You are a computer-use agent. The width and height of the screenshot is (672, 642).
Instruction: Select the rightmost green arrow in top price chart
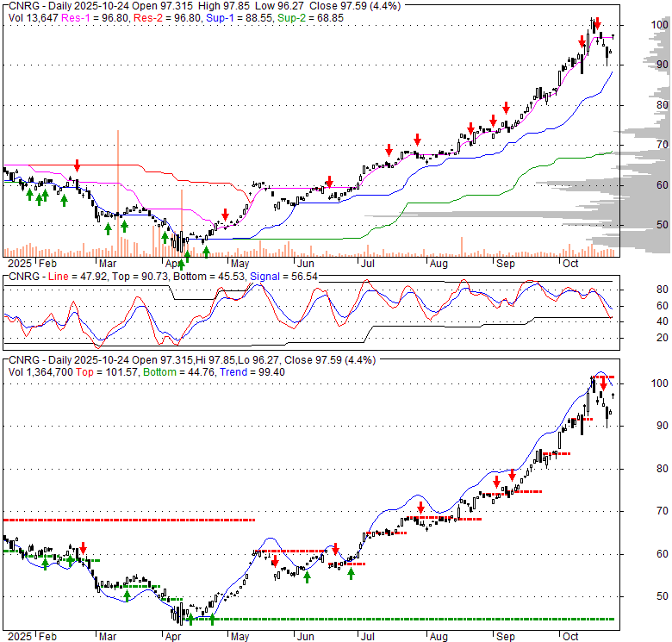point(206,251)
